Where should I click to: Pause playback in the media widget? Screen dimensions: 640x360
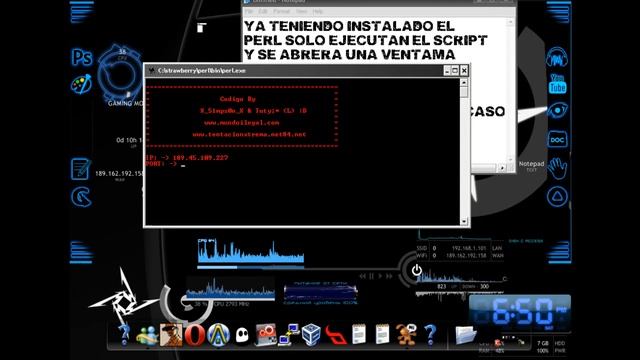371,276
